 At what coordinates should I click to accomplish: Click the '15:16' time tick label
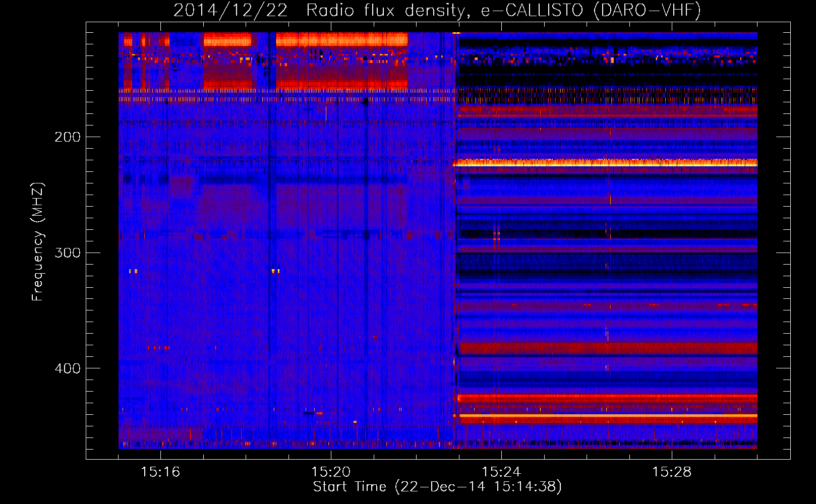160,472
